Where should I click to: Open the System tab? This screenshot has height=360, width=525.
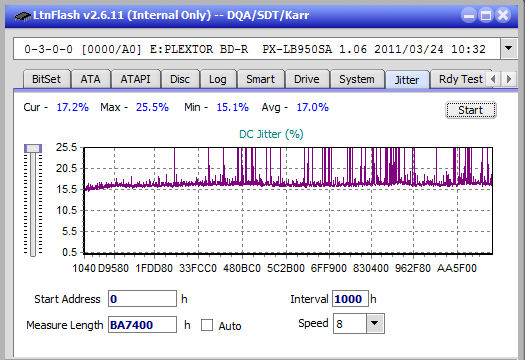point(357,79)
